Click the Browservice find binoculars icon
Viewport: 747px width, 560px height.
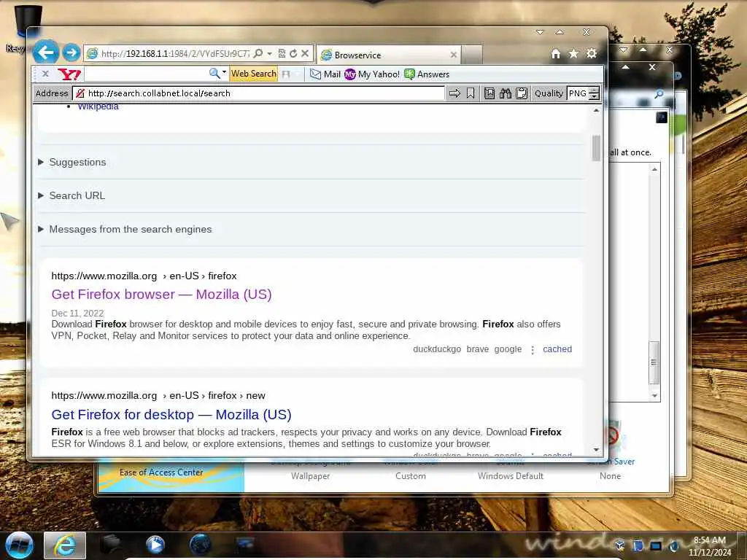coord(506,93)
